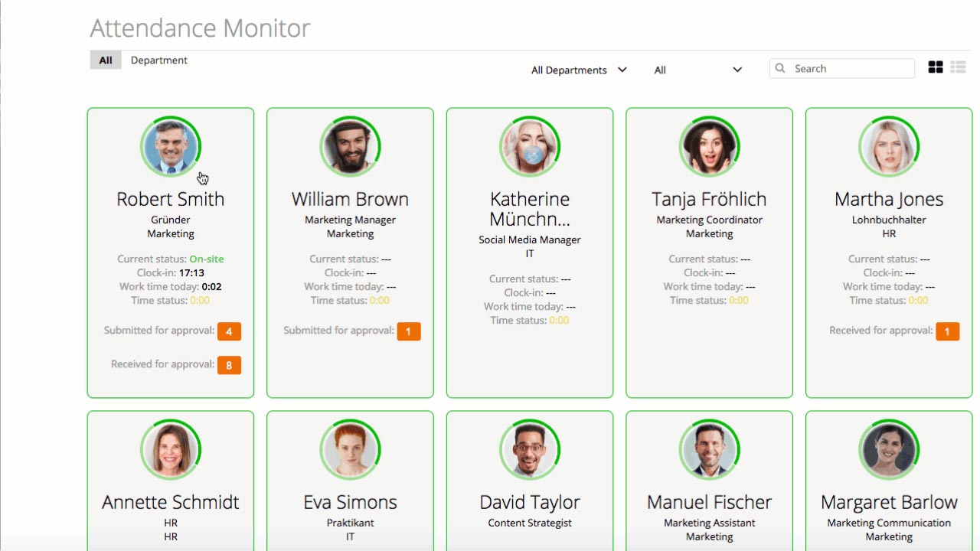Open the All status filter dropdown
This screenshot has height=551, width=980.
click(x=698, y=70)
